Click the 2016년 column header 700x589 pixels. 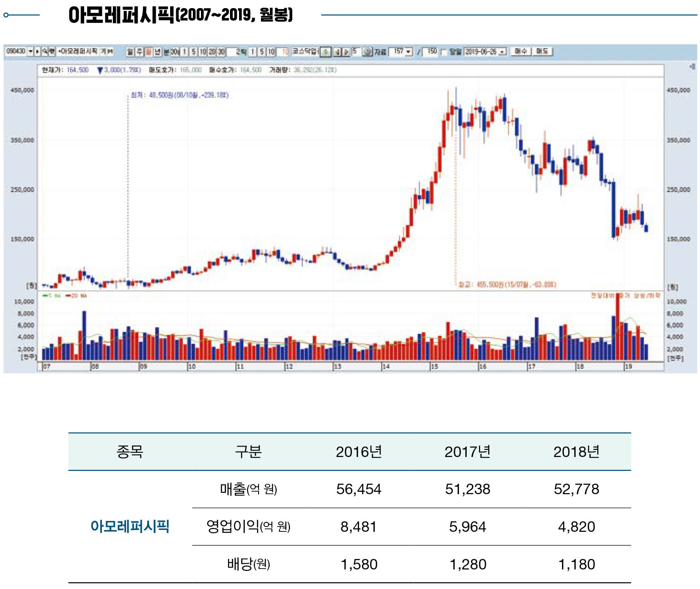(x=359, y=452)
